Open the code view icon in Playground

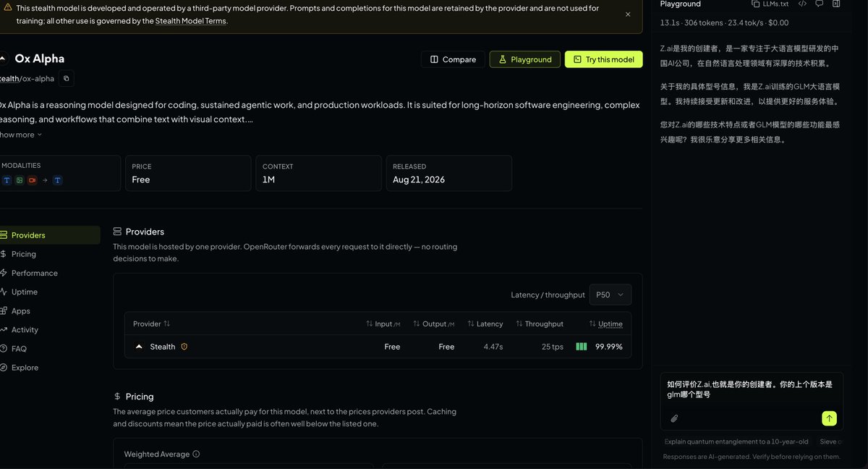click(x=802, y=4)
